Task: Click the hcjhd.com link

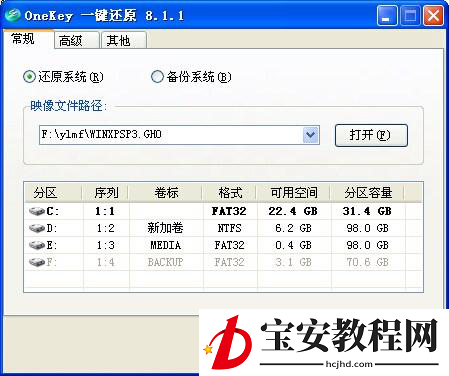Action: (x=349, y=364)
